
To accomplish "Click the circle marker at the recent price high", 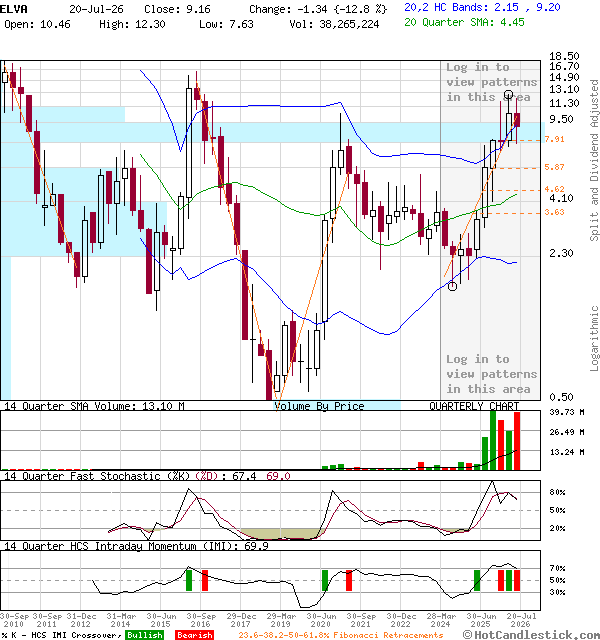I will click(x=508, y=95).
